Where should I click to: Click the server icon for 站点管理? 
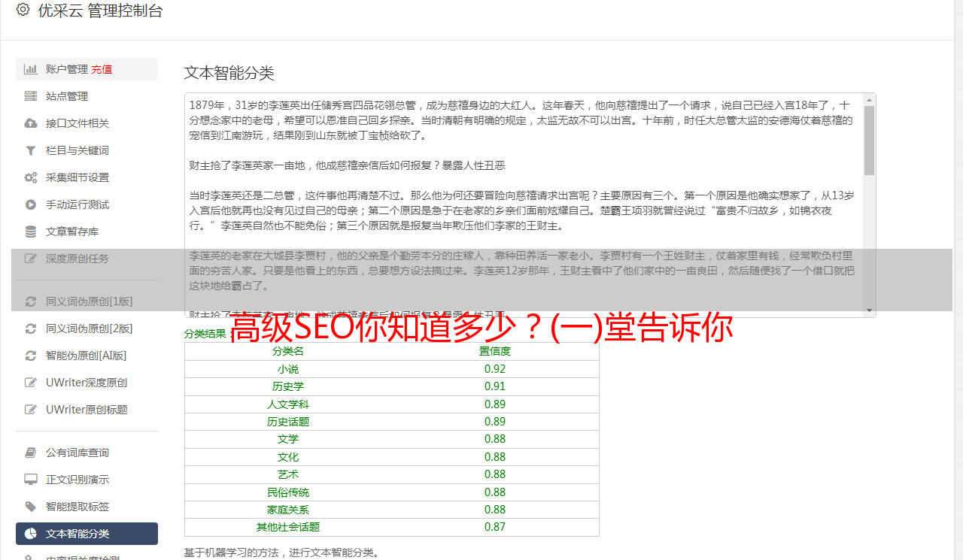point(31,96)
